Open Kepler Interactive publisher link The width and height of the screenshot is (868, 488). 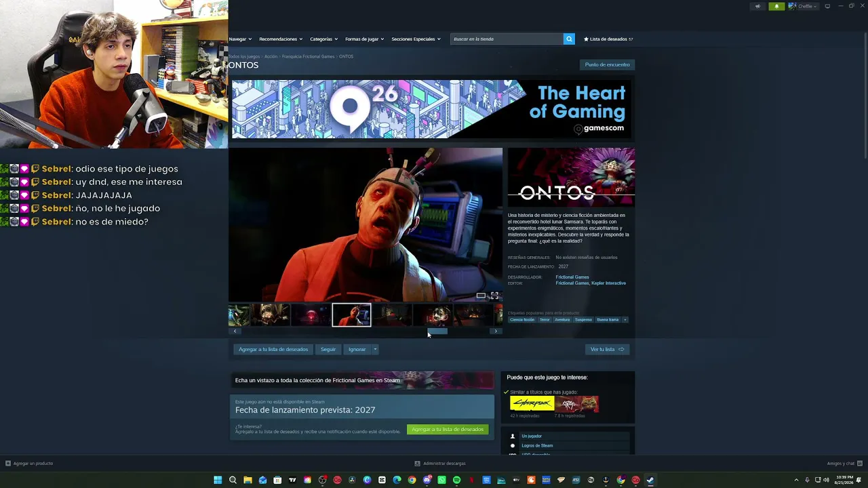click(609, 283)
